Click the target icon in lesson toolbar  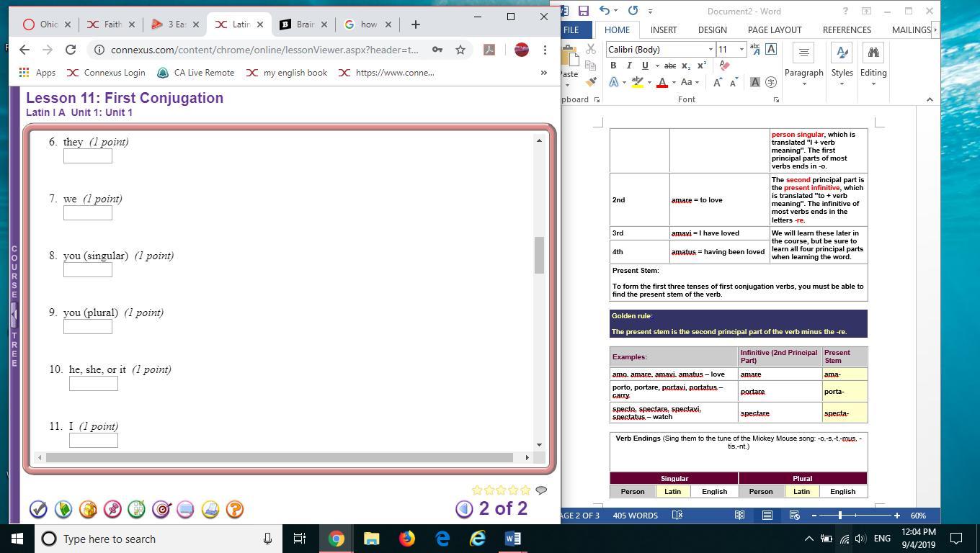(161, 509)
